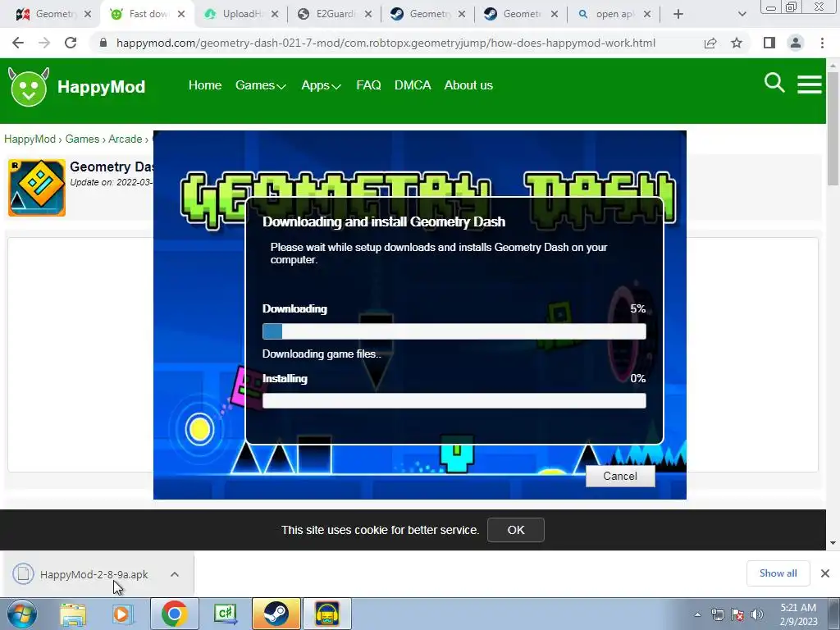View site info via the padlock icon
This screenshot has height=630, width=840.
click(103, 43)
